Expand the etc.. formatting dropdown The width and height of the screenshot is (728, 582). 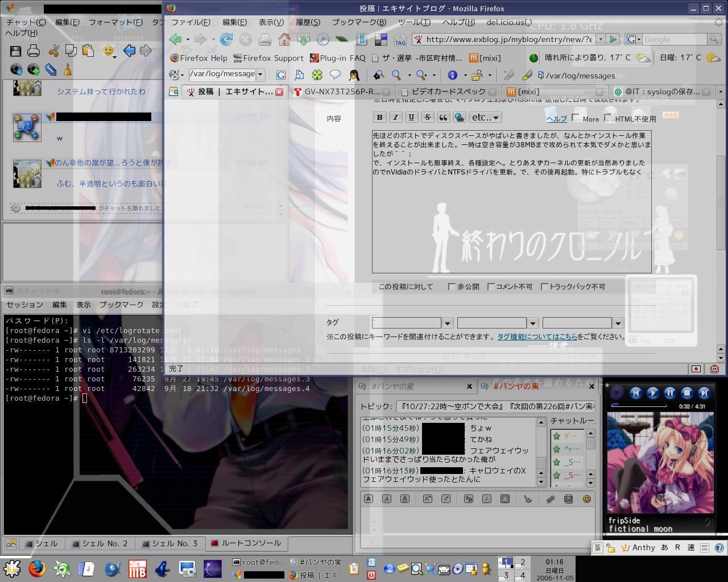485,117
